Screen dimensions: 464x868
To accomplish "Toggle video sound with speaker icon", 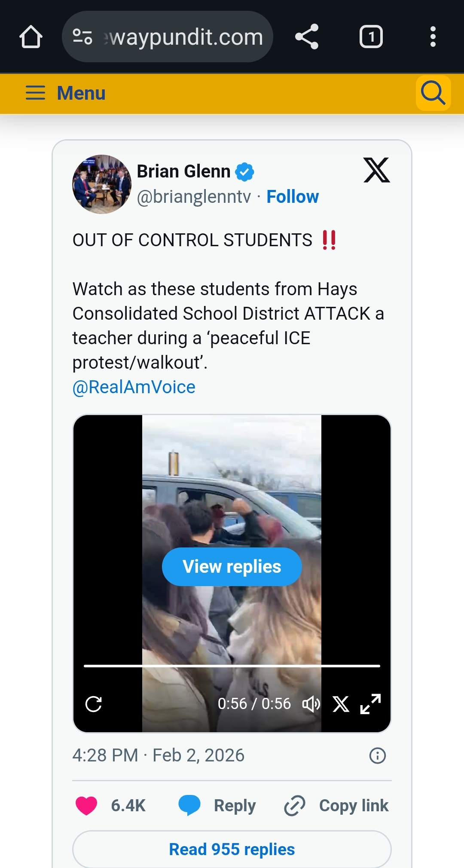I will pos(311,704).
